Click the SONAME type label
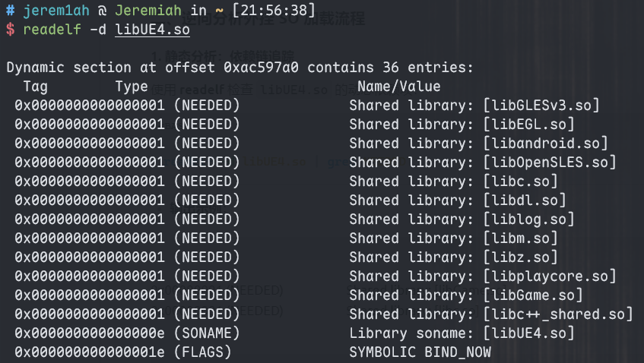Image resolution: width=644 pixels, height=363 pixels. [207, 333]
